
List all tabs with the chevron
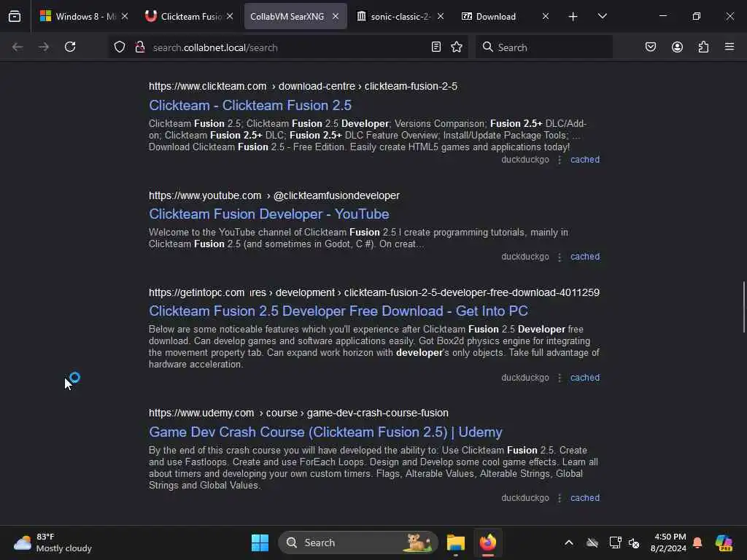tap(602, 16)
